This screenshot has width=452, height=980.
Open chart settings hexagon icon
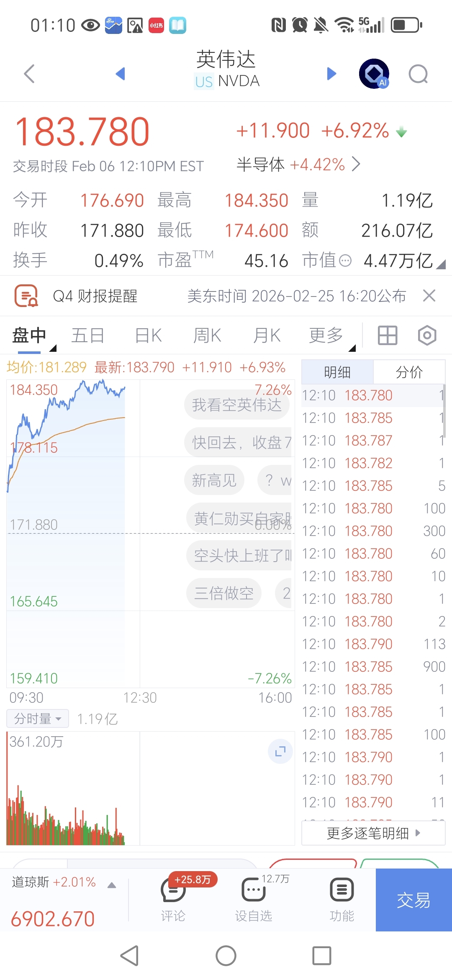(x=427, y=335)
